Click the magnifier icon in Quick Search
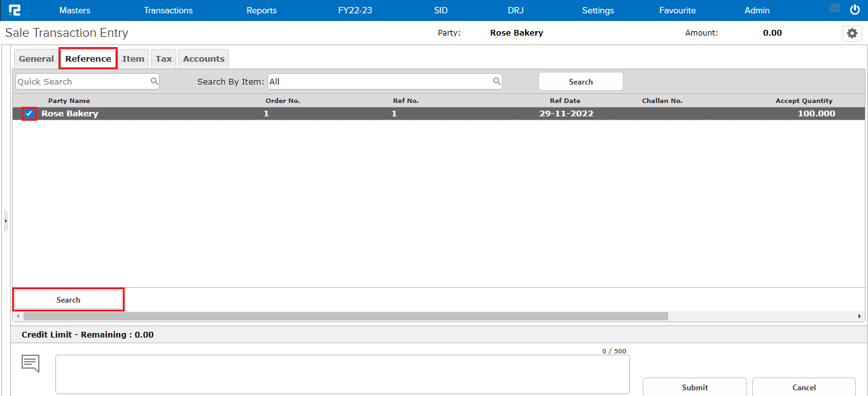The image size is (868, 396). 155,81
